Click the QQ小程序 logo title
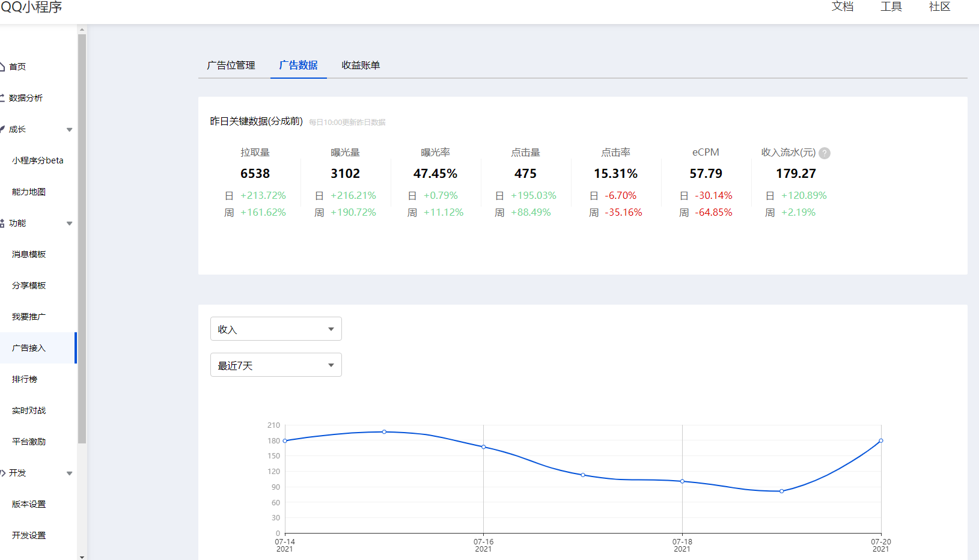This screenshot has width=979, height=560. click(31, 7)
